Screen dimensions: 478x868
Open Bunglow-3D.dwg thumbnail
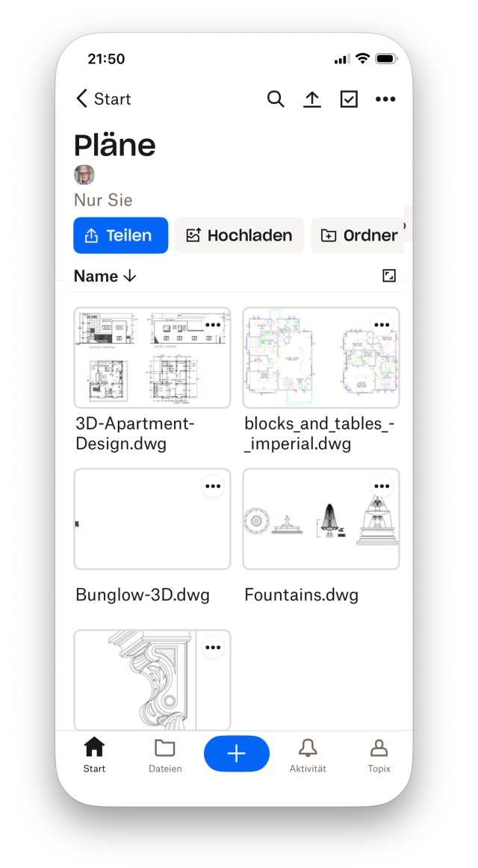[152, 518]
